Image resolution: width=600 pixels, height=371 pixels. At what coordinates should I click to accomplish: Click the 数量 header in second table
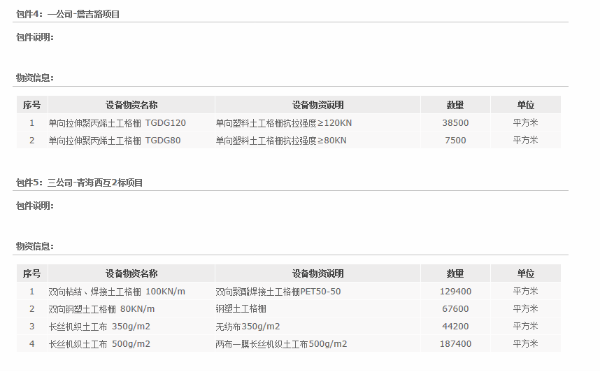pos(455,273)
